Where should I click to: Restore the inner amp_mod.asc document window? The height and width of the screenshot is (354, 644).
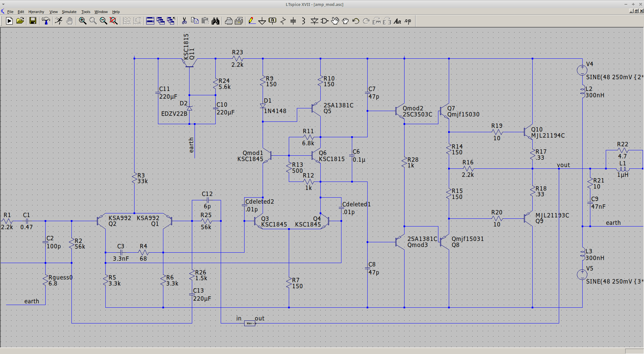pos(636,11)
